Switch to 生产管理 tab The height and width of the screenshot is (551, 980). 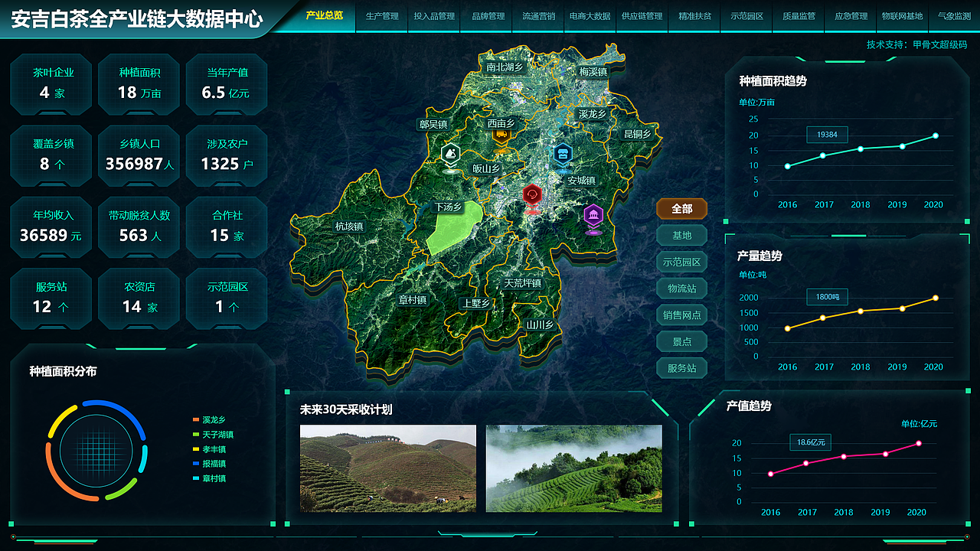click(382, 16)
